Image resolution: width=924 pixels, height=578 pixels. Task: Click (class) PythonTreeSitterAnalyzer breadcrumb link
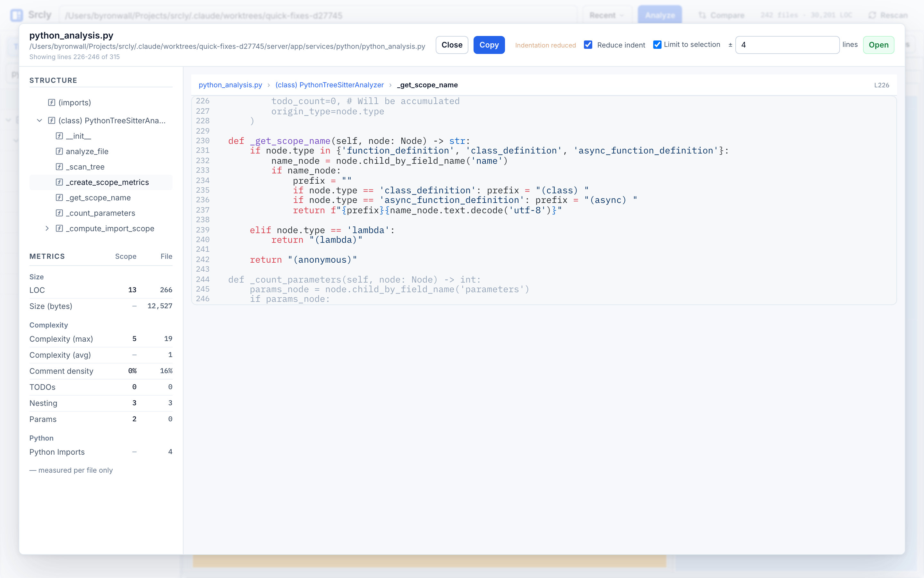coord(329,85)
